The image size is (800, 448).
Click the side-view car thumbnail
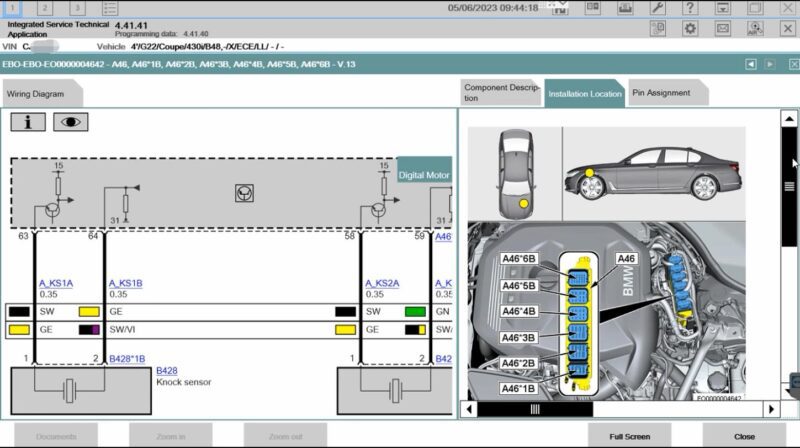click(x=654, y=173)
